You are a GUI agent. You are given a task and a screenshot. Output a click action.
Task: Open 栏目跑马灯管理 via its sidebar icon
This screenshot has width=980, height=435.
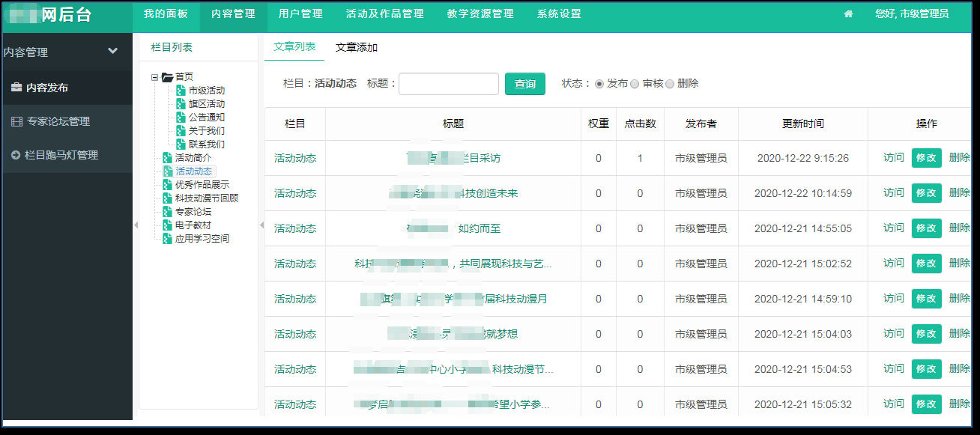(16, 153)
